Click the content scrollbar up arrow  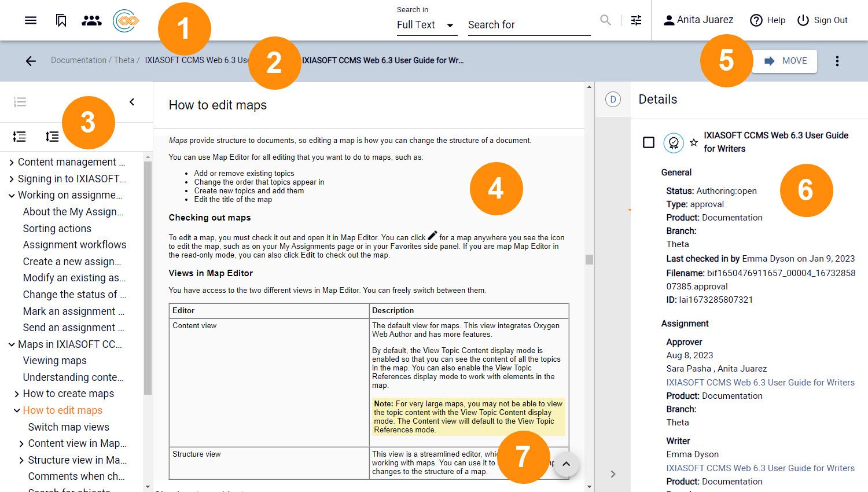590,87
